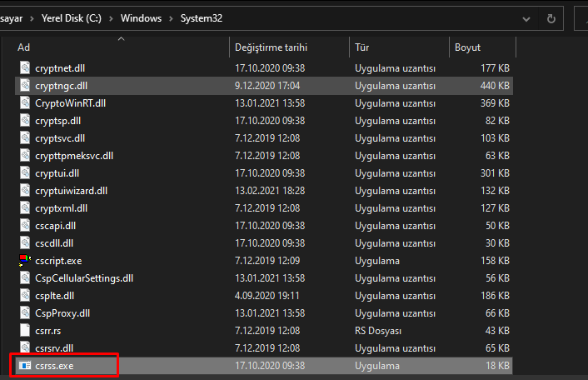The image size is (588, 380).
Task: Click the crypttpmeksvc.dll file icon
Action: pos(25,155)
